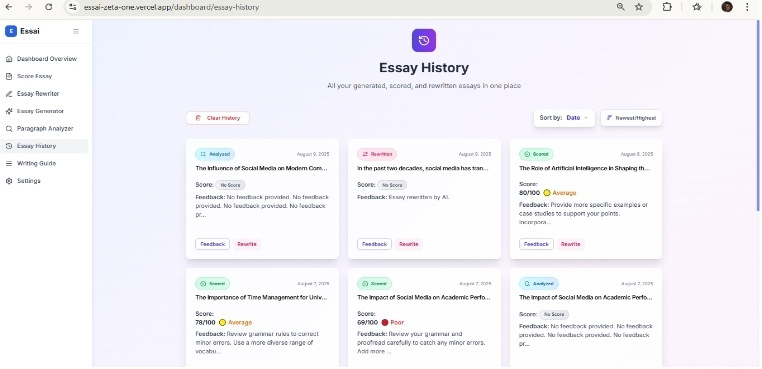Click title The Role of Artificial Intelligence in Shaping

point(585,168)
